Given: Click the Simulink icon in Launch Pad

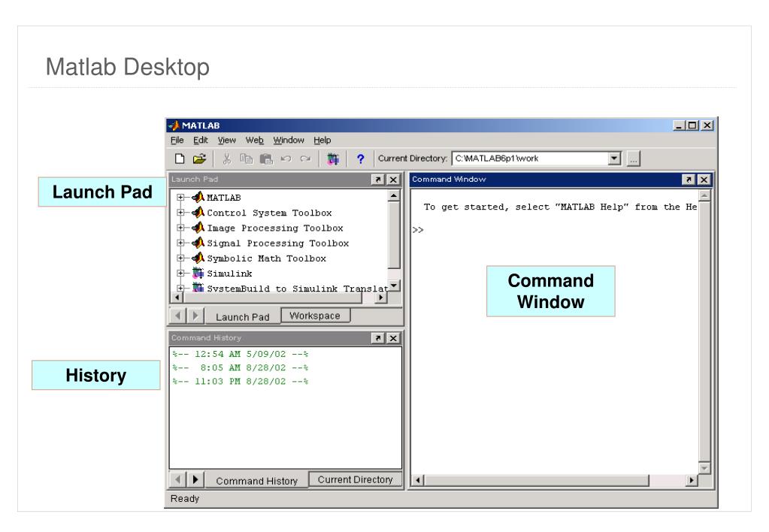Looking at the screenshot, I should 198,273.
